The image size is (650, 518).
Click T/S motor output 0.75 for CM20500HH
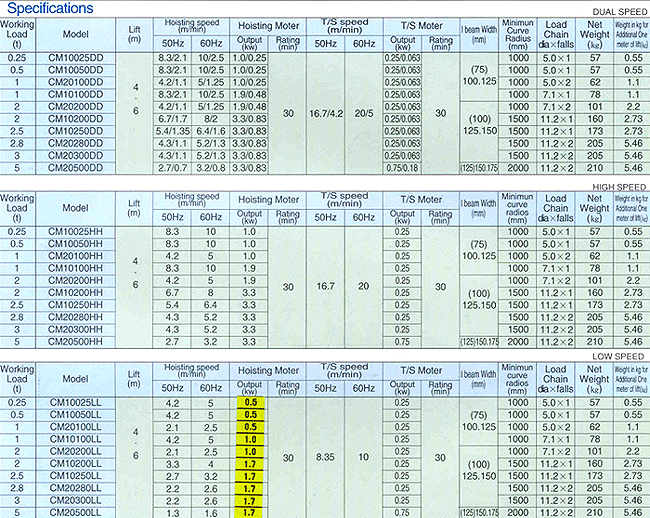click(402, 342)
